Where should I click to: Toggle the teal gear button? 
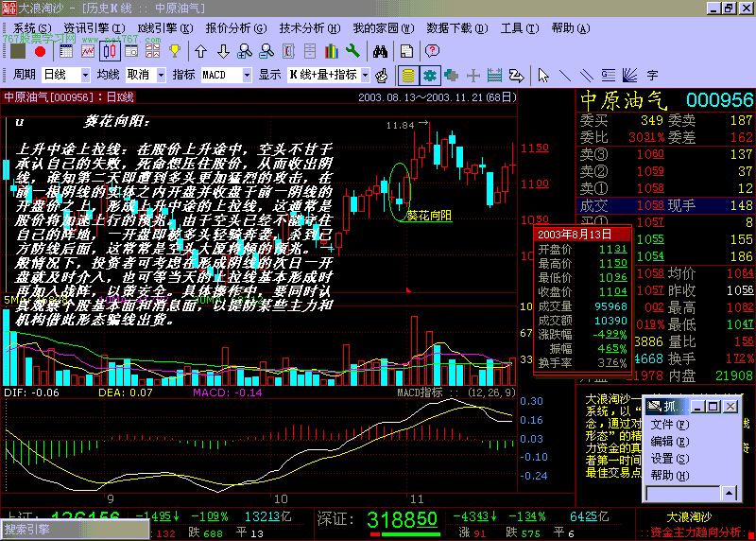coord(430,76)
